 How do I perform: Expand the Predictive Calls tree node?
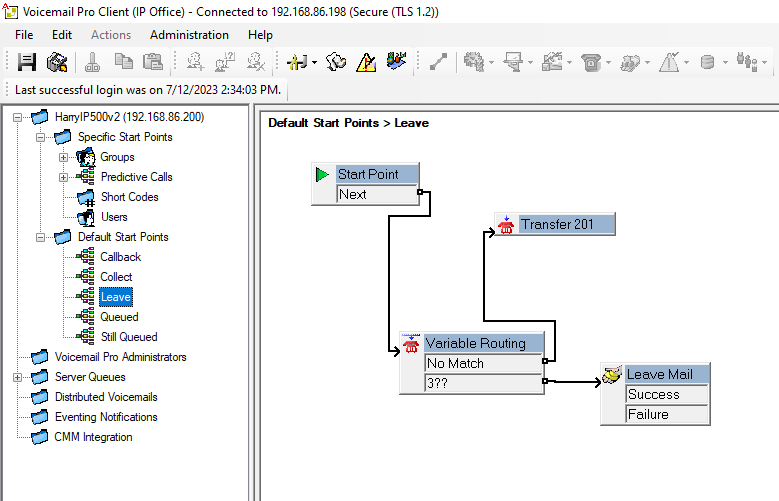64,177
